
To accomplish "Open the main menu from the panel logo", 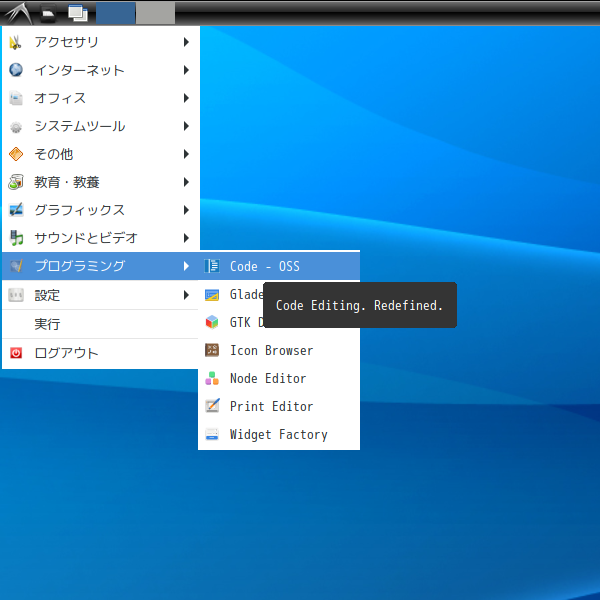I will point(16,13).
